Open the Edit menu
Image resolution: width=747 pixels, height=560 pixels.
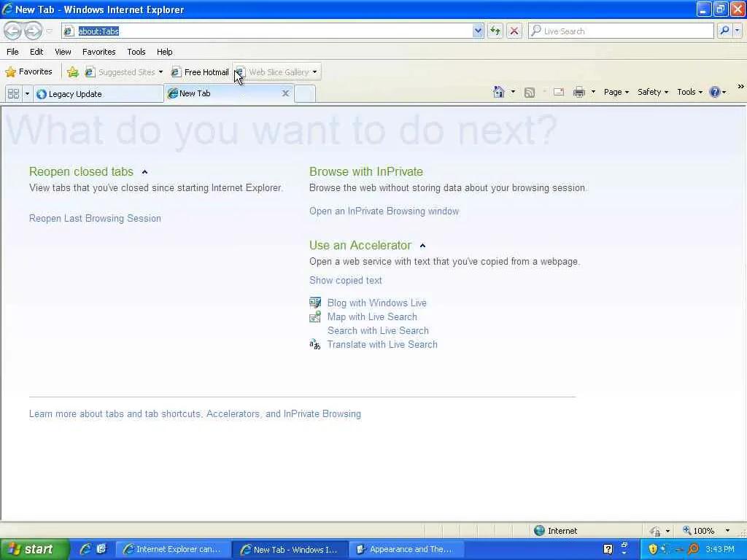point(36,52)
